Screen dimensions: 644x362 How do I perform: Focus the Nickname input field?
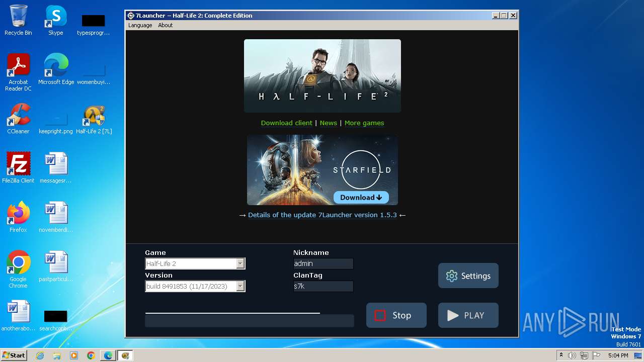pos(323,263)
